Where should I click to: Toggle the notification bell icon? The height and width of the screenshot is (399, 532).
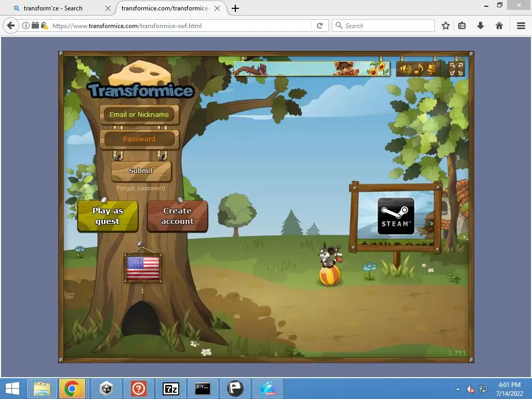tap(432, 69)
